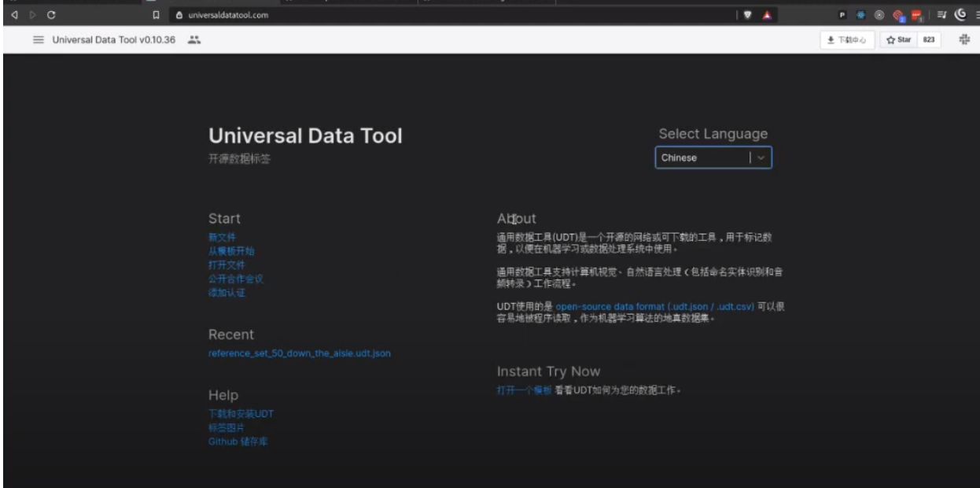
Task: Expand the language chevron arrow
Action: coord(761,157)
